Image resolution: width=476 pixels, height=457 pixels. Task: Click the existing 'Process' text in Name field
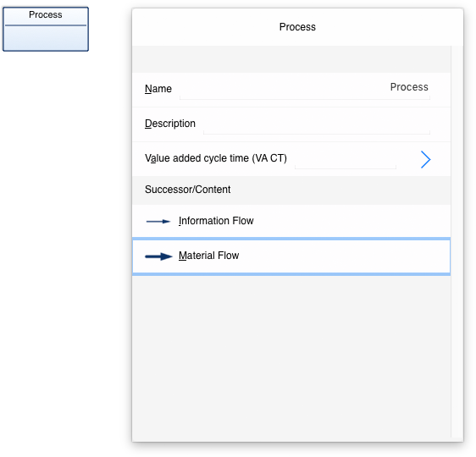pyautogui.click(x=409, y=87)
